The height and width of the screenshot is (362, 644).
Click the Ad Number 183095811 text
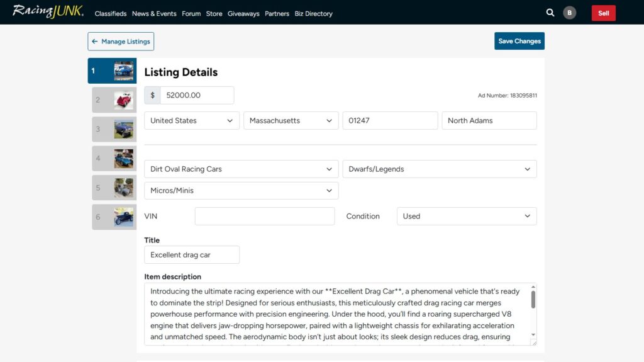click(x=508, y=96)
